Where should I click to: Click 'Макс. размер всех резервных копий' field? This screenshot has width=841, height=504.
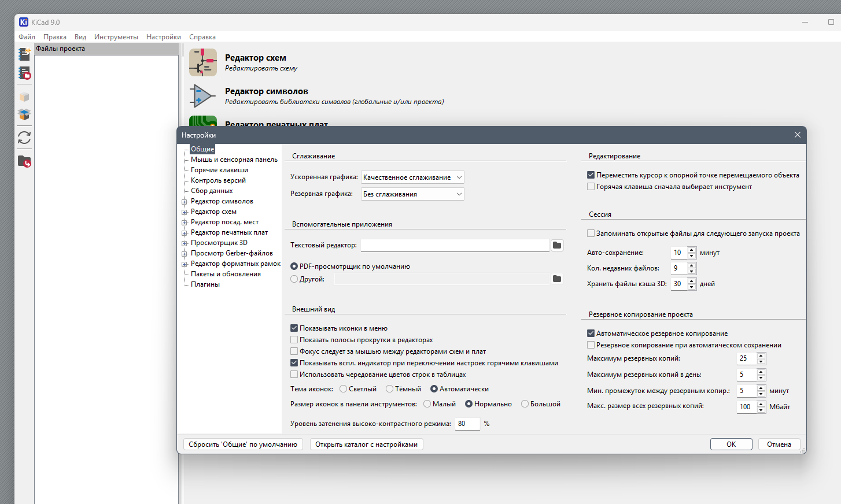747,407
